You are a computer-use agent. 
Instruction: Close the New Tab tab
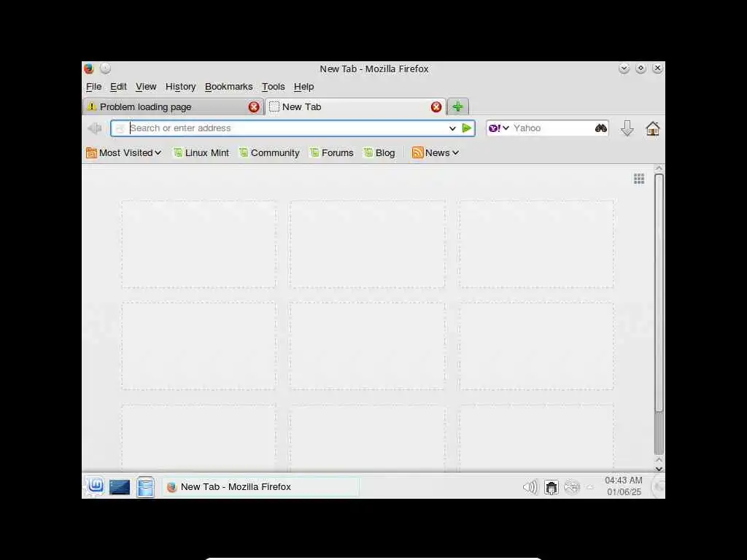[436, 107]
